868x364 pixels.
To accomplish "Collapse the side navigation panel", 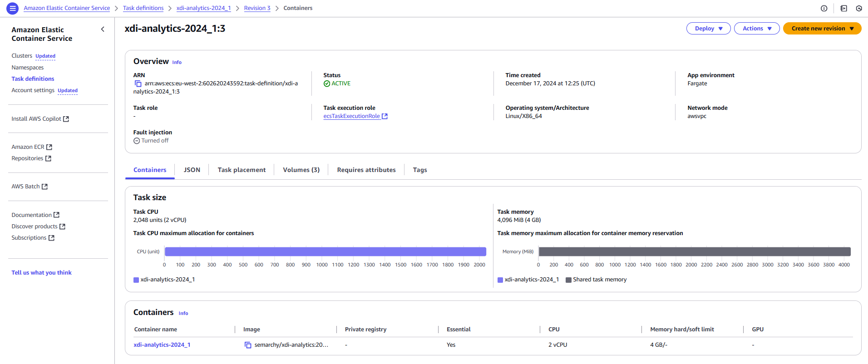I will (103, 29).
